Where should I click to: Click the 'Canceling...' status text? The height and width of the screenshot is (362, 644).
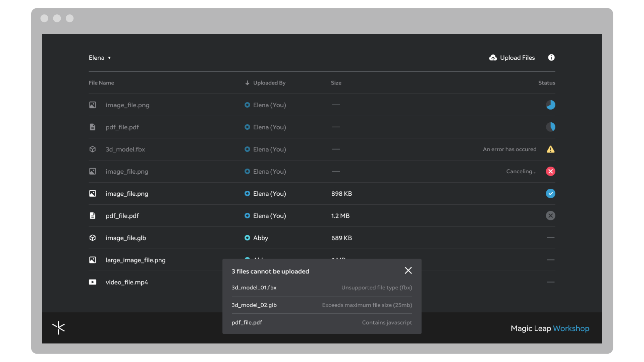coord(521,171)
